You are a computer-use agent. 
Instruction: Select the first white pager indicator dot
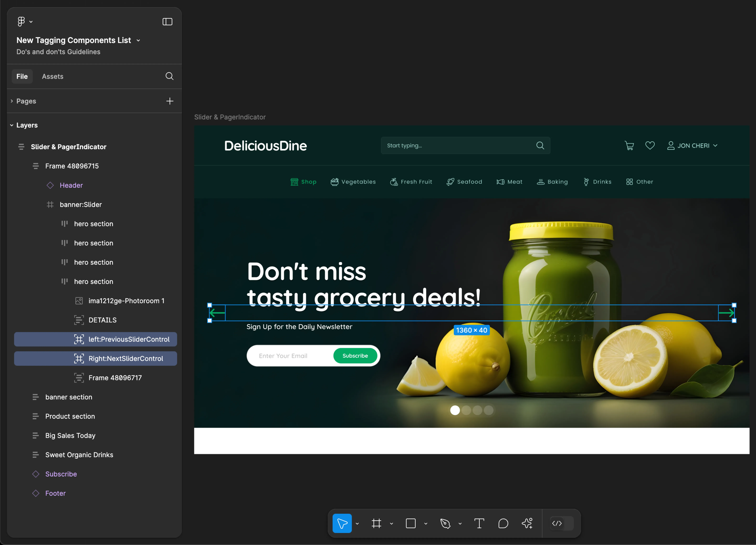click(455, 410)
